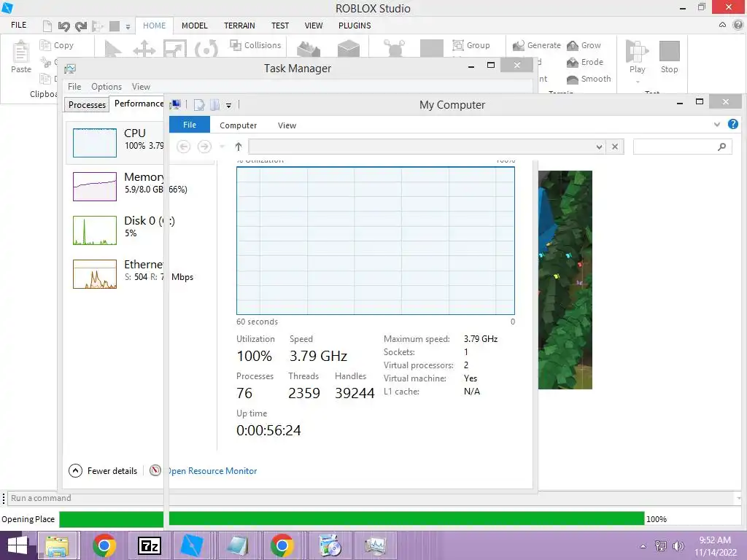
Task: Switch to the TERRAIN ribbon tab
Action: 239,26
